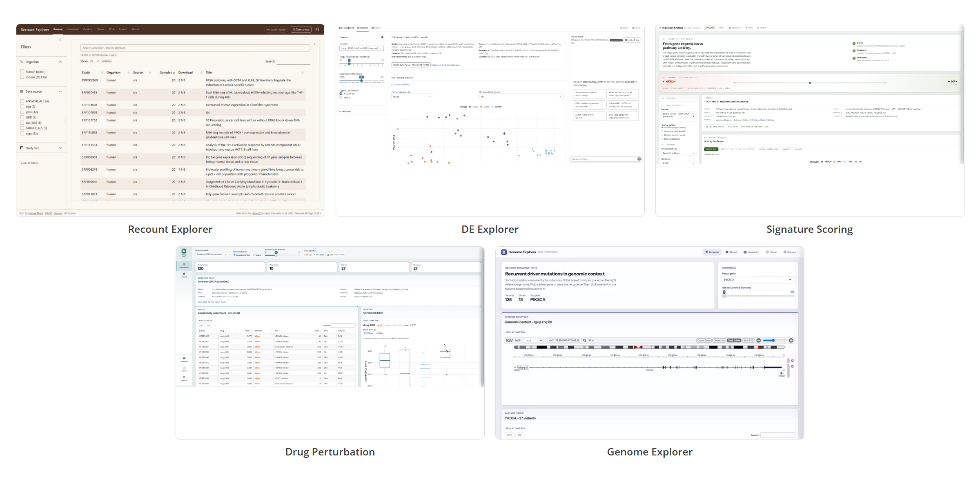This screenshot has height=482, width=980.
Task: Click the Take a tour button
Action: [x=301, y=29]
